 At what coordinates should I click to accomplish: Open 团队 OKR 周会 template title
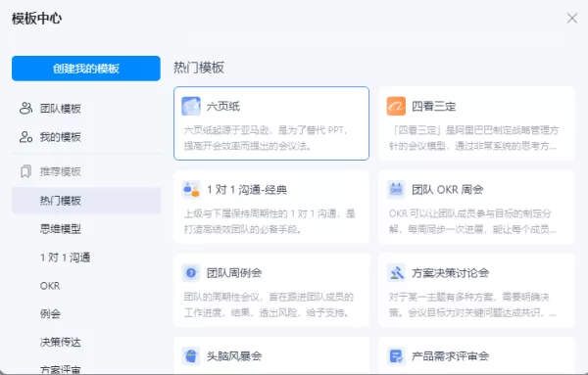point(448,190)
